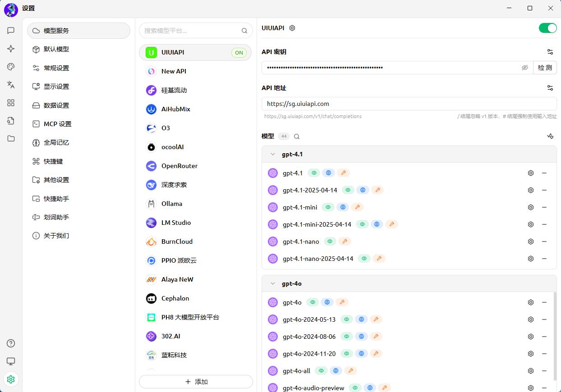The image size is (561, 392).
Task: Remove gpt-4.1-nano-2025-04-14 with minus icon
Action: click(x=544, y=259)
